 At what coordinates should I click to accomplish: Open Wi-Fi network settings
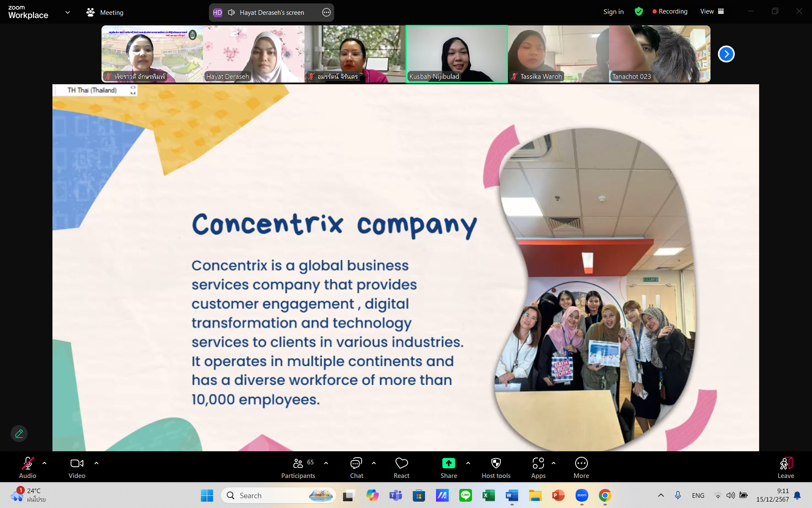(x=718, y=495)
